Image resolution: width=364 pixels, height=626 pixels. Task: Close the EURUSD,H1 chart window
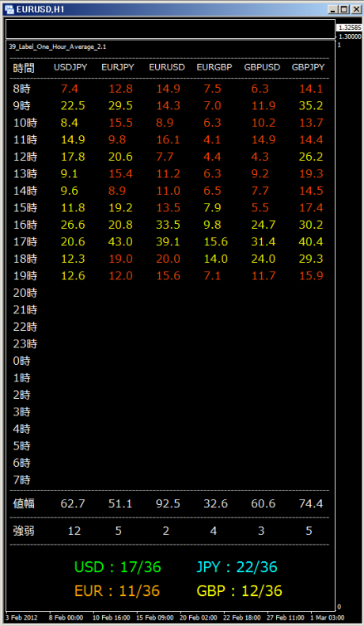click(x=356, y=9)
